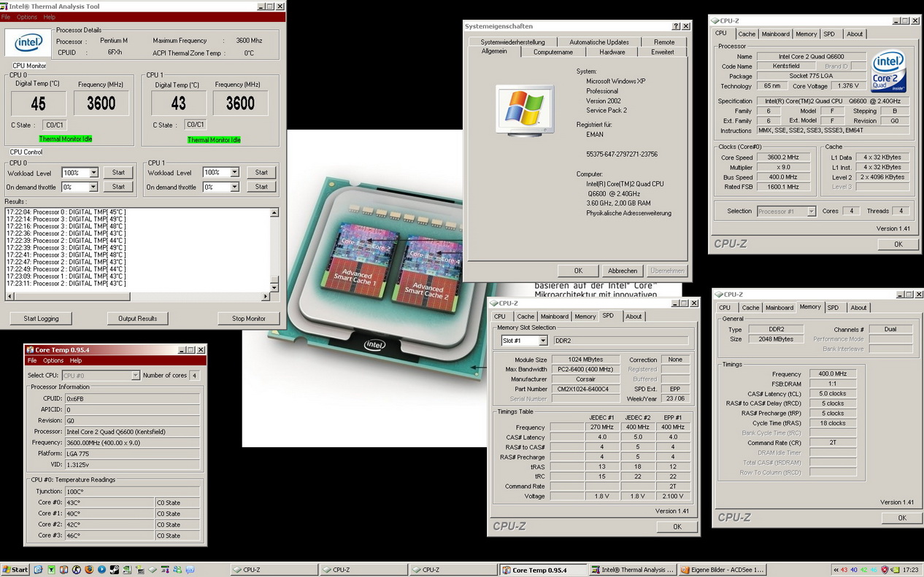Click Thermal Monitor Idle label under CPU 0
The image size is (924, 577).
tap(66, 139)
